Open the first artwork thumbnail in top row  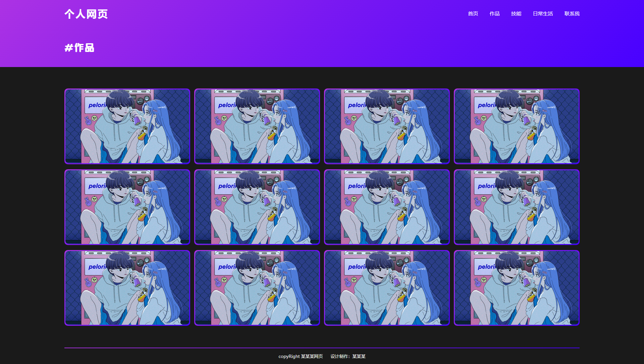[127, 126]
